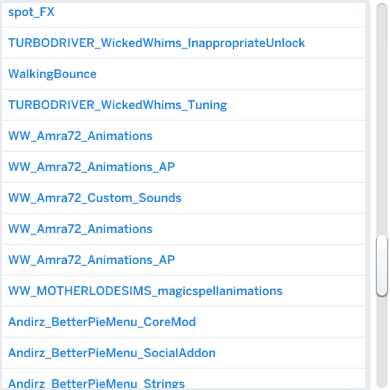Open WW_MOTHERLODESIMS_magicspellanimations link
Viewport: 390px width, 390px height.
click(x=145, y=291)
